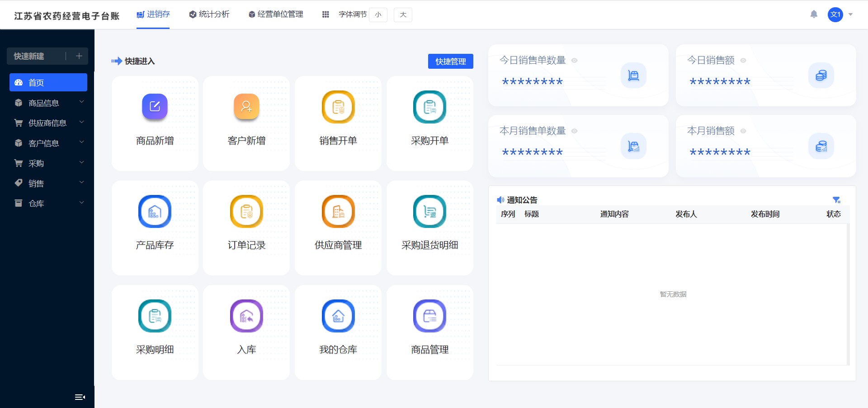Collapse the sidebar using bottom menu icon

point(80,397)
